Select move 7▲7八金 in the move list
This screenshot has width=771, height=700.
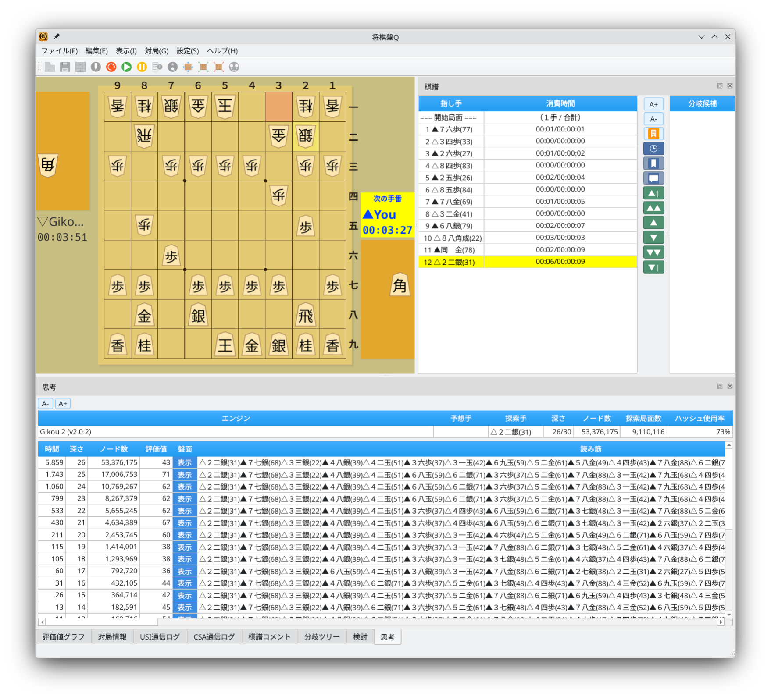pyautogui.click(x=448, y=201)
